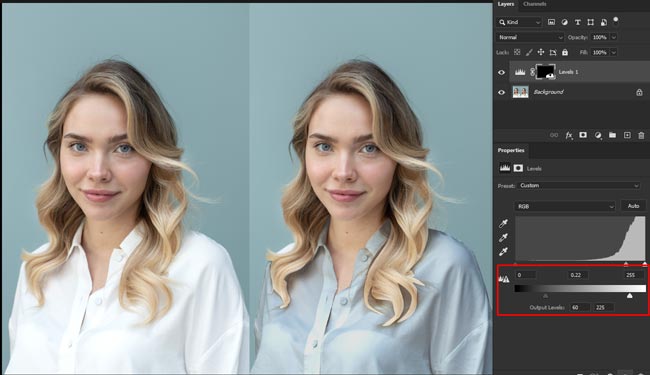Click the Opacity 100% field
Image resolution: width=650 pixels, height=375 pixels.
[599, 37]
